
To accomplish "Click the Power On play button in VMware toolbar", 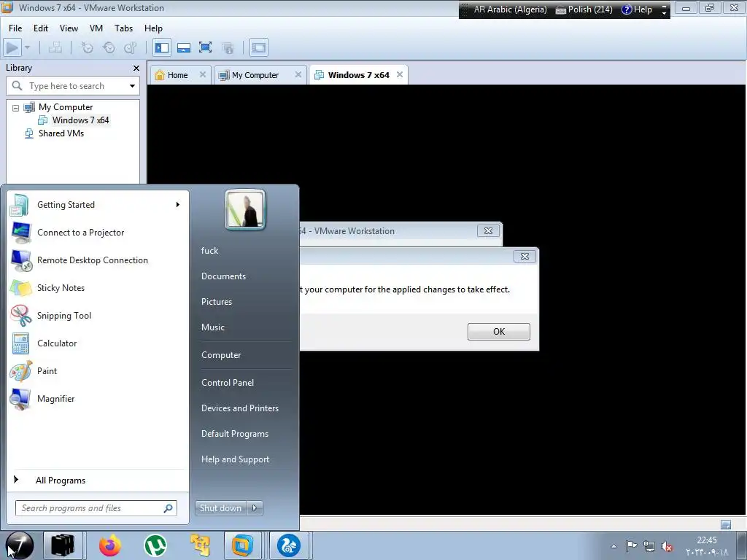I will [x=12, y=47].
